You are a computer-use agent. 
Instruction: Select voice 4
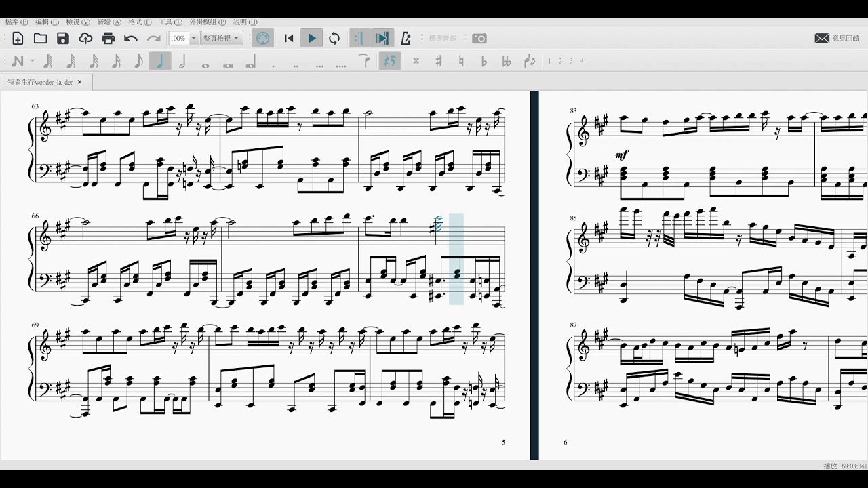pyautogui.click(x=582, y=61)
